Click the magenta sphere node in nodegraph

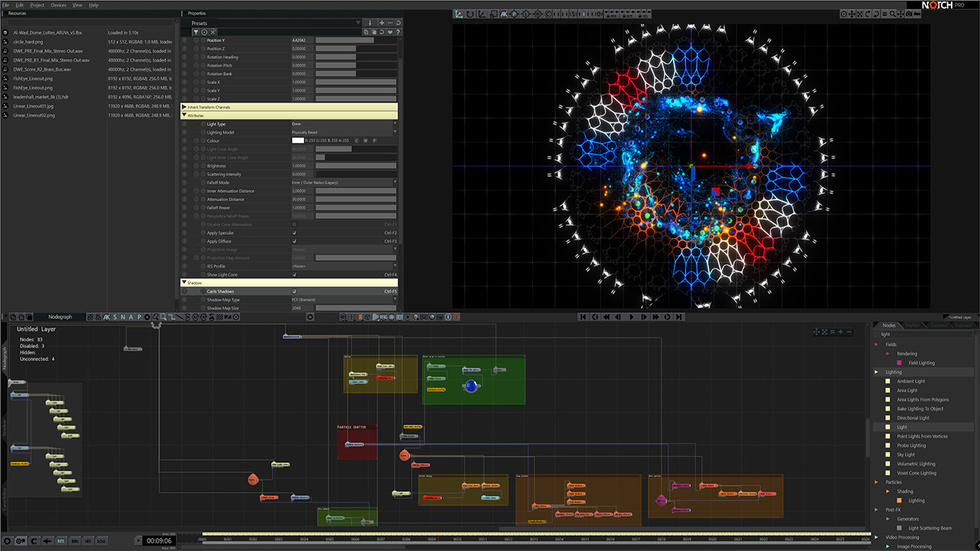[661, 500]
